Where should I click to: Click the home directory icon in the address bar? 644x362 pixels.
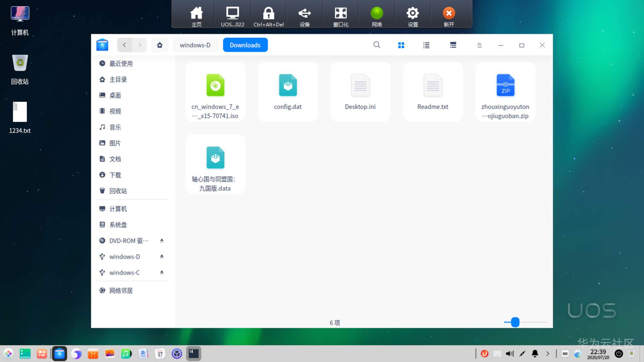[x=160, y=45]
